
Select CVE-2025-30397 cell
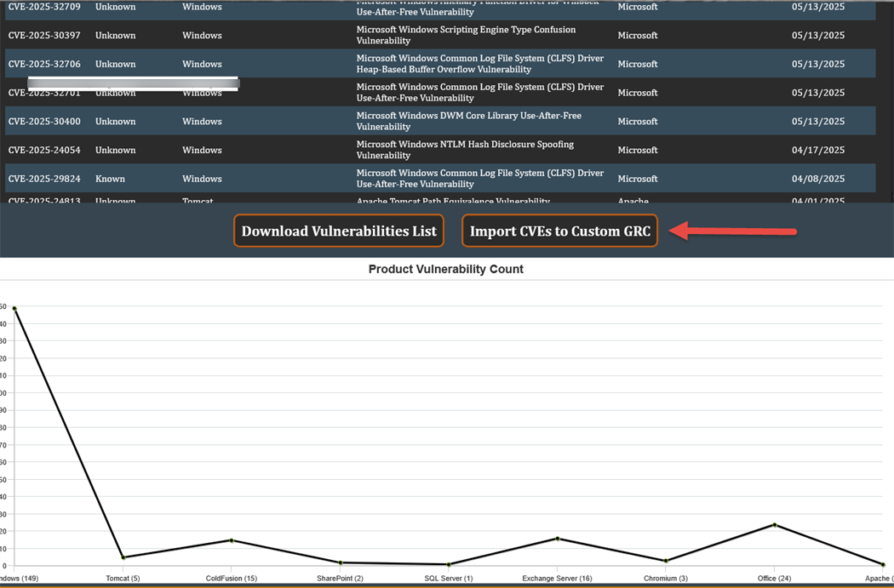coord(44,36)
